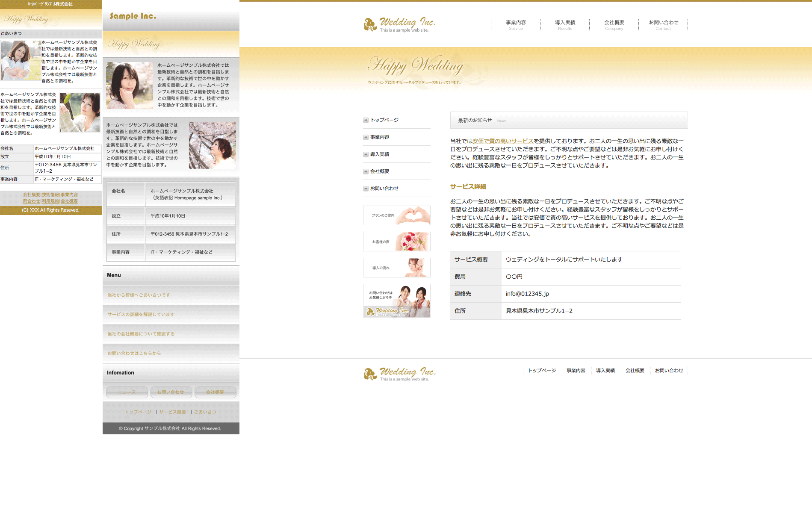The height and width of the screenshot is (513, 812).
Task: Click the お問い合わせはお気軽にどうぞ banner with two women
Action: pyautogui.click(x=396, y=301)
